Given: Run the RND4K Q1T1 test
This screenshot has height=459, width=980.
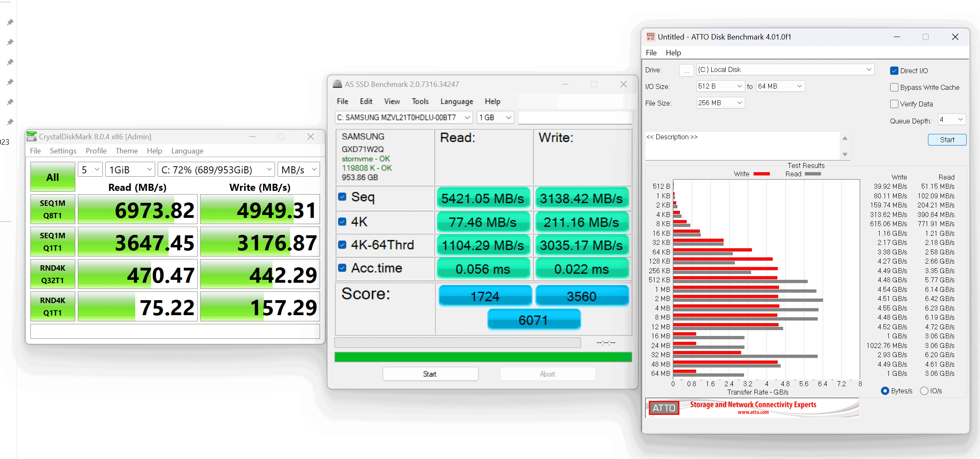Looking at the screenshot, I should 52,306.
